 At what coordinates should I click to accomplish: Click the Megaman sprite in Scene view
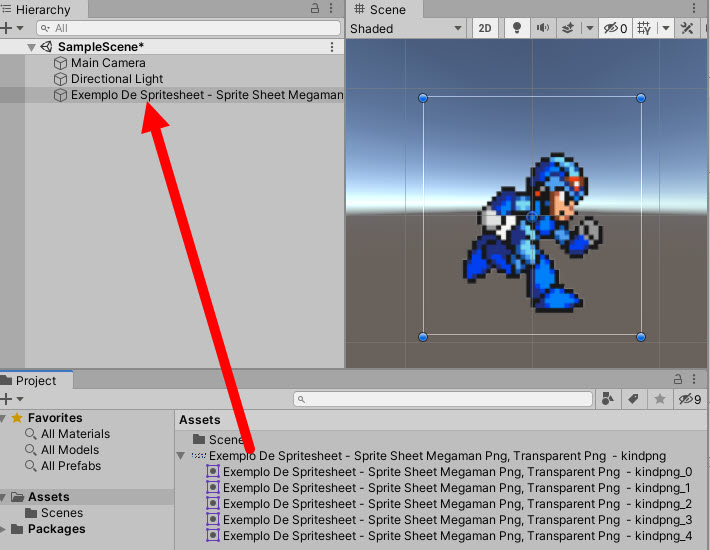(x=532, y=233)
